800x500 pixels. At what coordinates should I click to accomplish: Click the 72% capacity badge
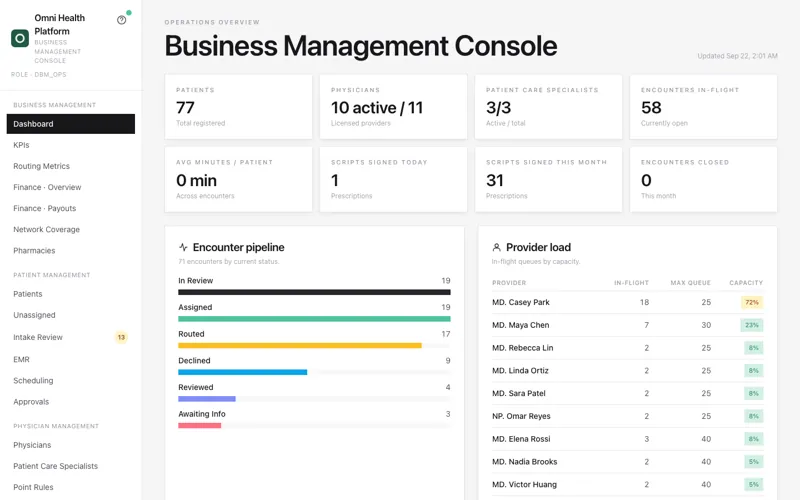pos(752,303)
